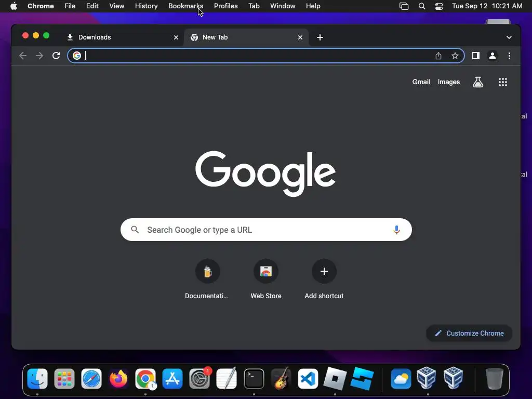Screen dimensions: 532x399
Task: Reload the current page
Action: [56, 56]
